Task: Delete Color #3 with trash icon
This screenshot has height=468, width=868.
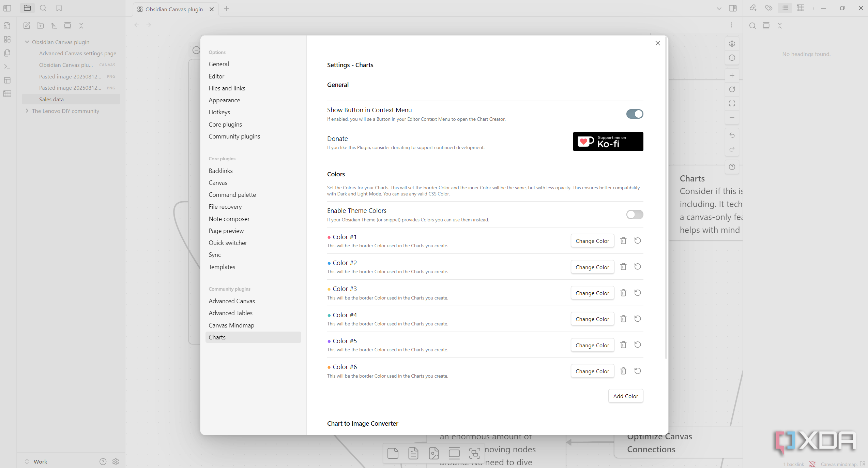Action: coord(623,293)
